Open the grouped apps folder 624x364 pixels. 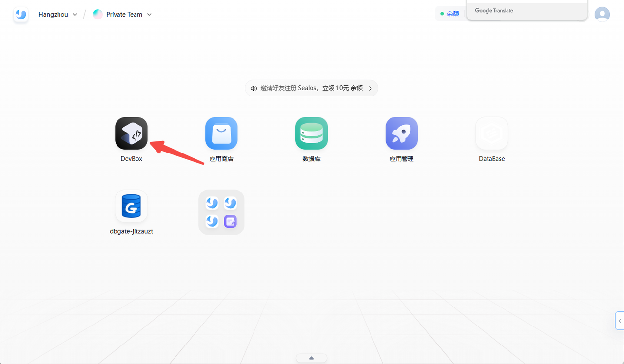(x=221, y=212)
